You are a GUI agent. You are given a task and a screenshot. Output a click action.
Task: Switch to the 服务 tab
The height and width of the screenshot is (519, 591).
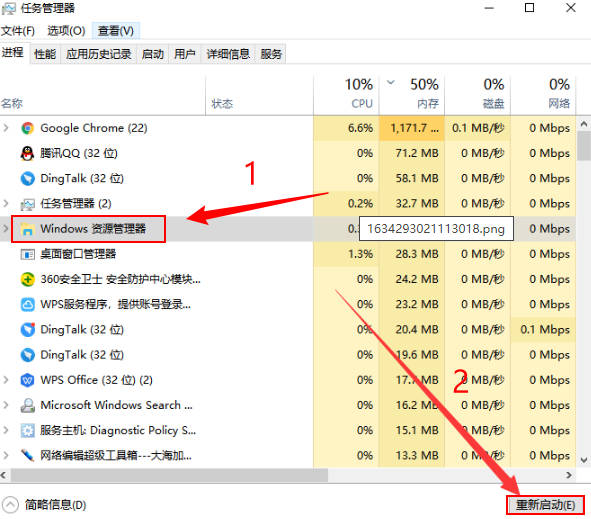coord(271,54)
